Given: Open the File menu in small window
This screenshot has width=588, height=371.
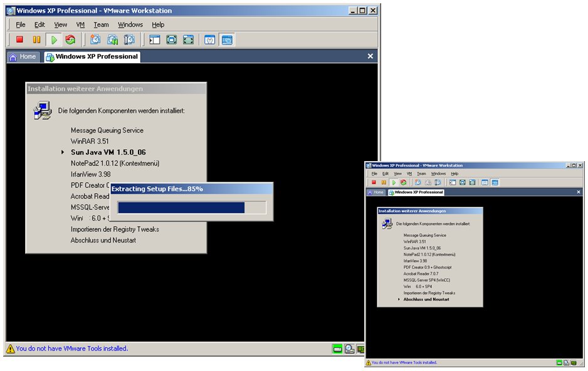Looking at the screenshot, I should (374, 174).
